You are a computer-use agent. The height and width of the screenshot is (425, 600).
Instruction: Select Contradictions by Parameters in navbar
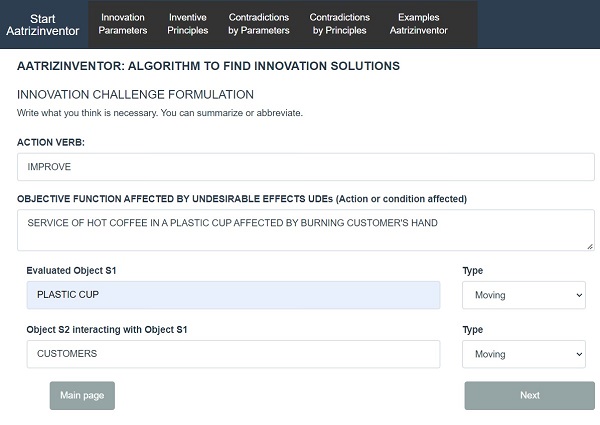pos(259,24)
